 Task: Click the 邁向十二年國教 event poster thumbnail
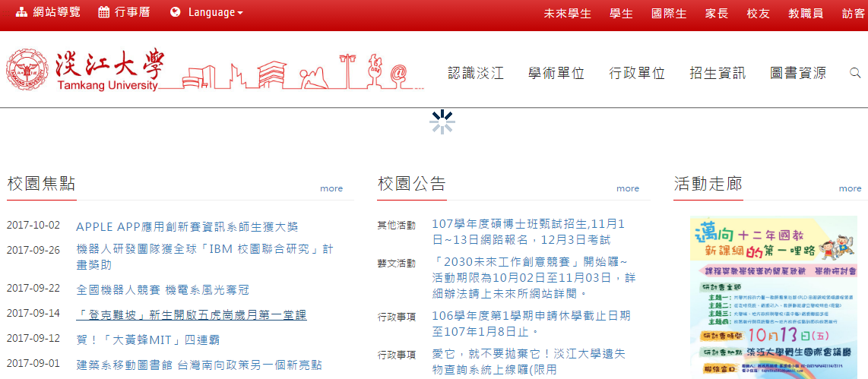pyautogui.click(x=773, y=297)
